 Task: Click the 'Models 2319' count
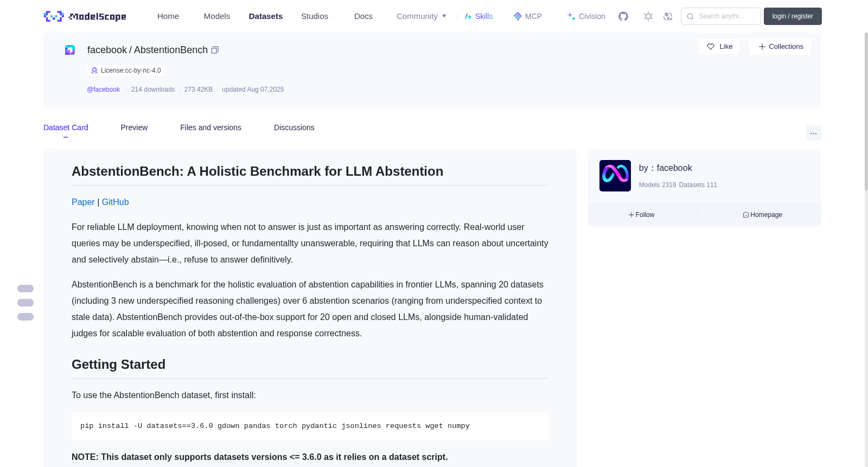click(658, 185)
